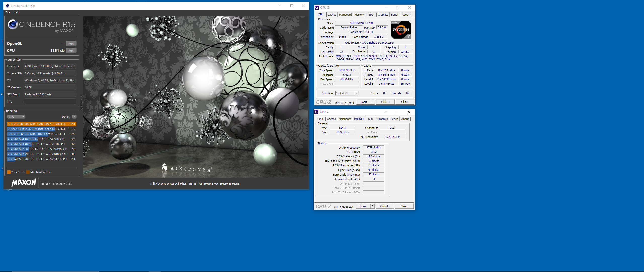Open SPD tab in top CPU-Z
The width and height of the screenshot is (644, 272).
tap(371, 15)
